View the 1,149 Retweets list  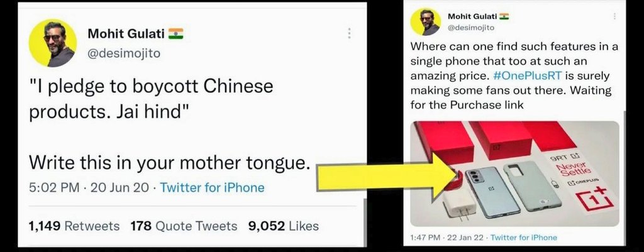(74, 226)
